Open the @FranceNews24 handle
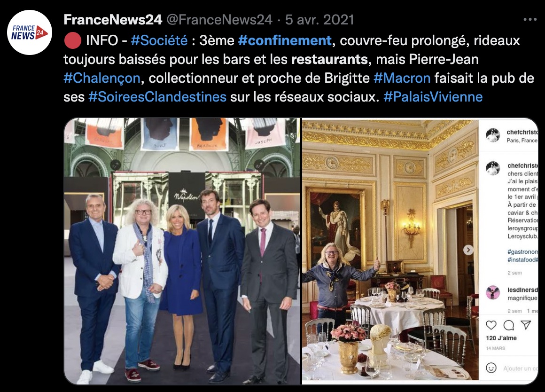 (219, 20)
